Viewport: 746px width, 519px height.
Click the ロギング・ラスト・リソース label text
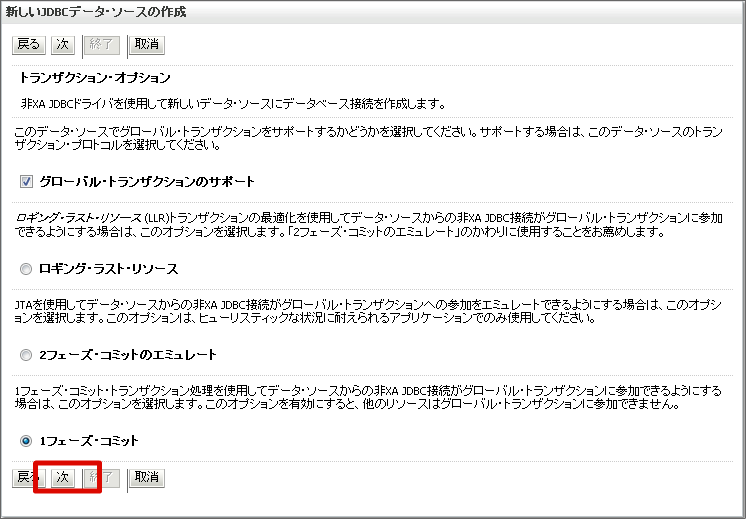click(x=108, y=269)
